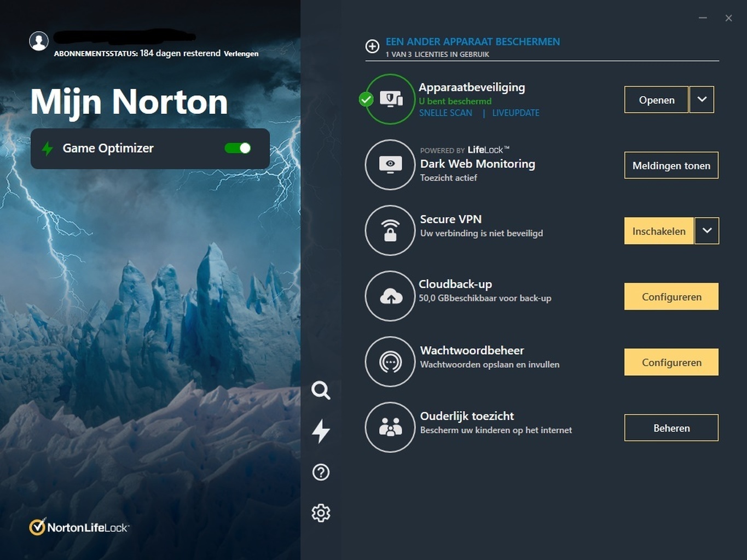The image size is (747, 560).
Task: Open search with the magnifier icon
Action: [x=321, y=390]
